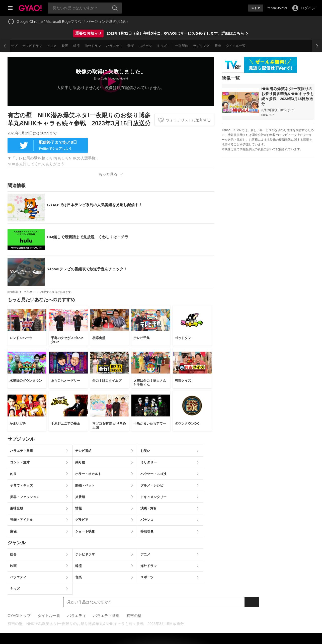This screenshot has height=644, width=322.
Task: Open the 特別映像 subgenre row
Action: click(x=171, y=531)
